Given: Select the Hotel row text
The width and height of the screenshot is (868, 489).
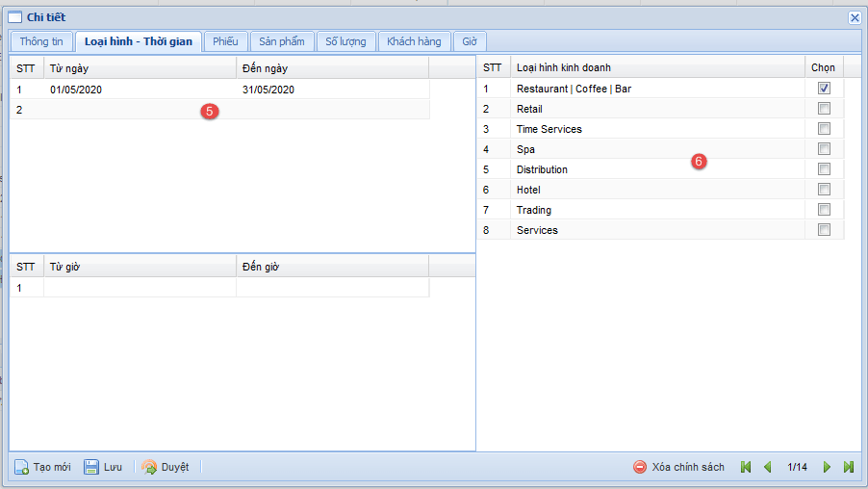Looking at the screenshot, I should (528, 190).
